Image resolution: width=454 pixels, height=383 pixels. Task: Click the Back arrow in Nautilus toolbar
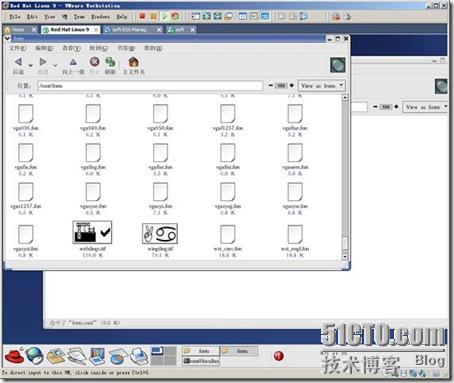point(18,62)
